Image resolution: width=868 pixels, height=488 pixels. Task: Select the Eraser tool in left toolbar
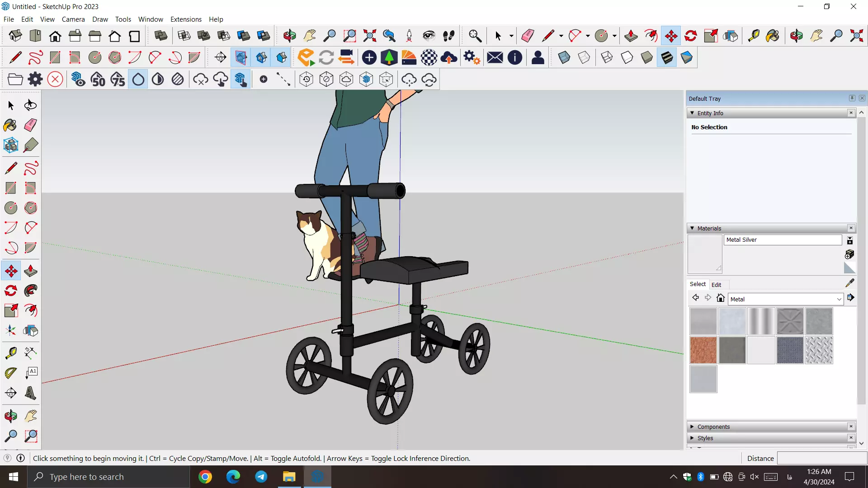click(30, 125)
